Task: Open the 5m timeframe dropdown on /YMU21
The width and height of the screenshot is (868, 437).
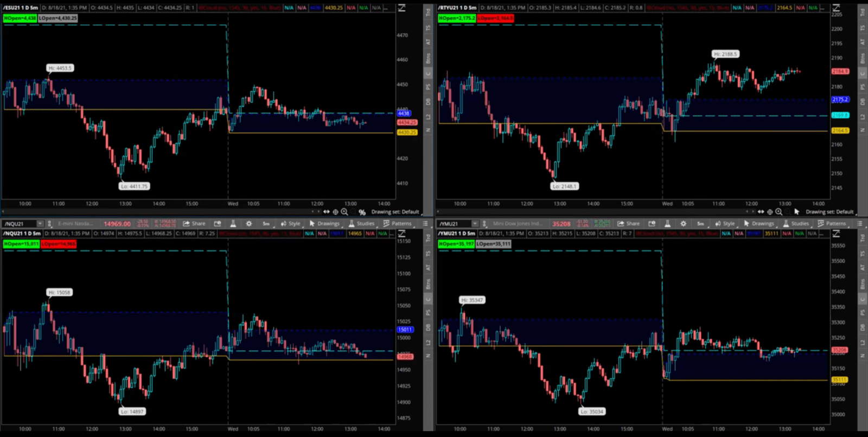Action: (700, 224)
